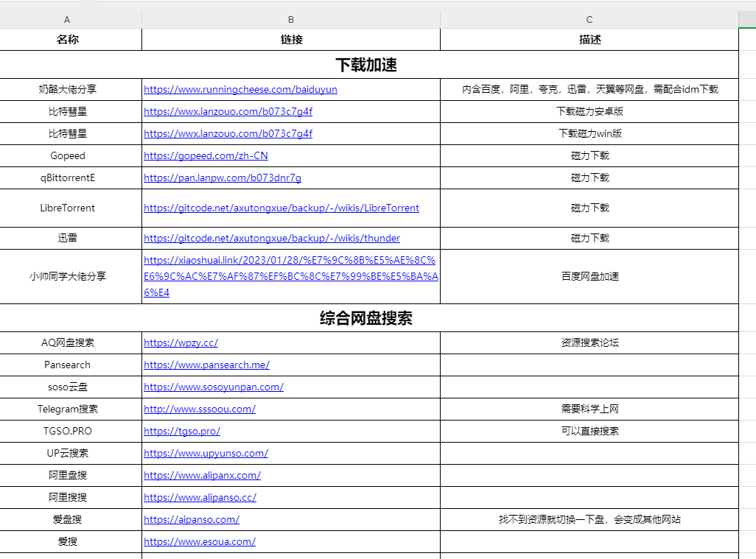Viewport: 756px width, 559px height.
Task: Select column C header
Action: coord(589,19)
